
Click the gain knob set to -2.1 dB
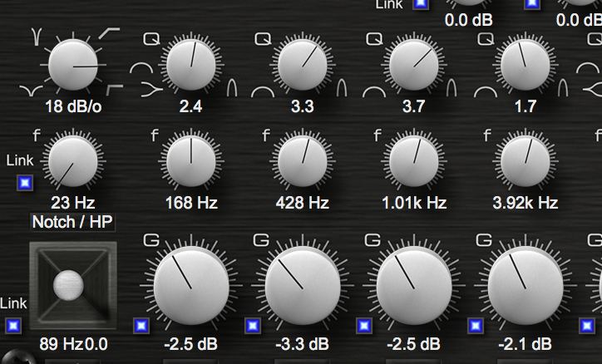click(526, 287)
